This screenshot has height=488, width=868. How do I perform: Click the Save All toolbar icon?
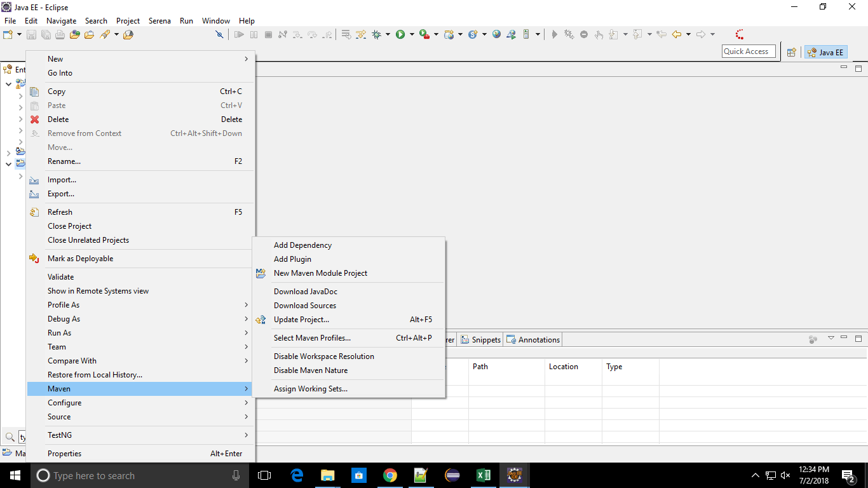[x=46, y=34]
